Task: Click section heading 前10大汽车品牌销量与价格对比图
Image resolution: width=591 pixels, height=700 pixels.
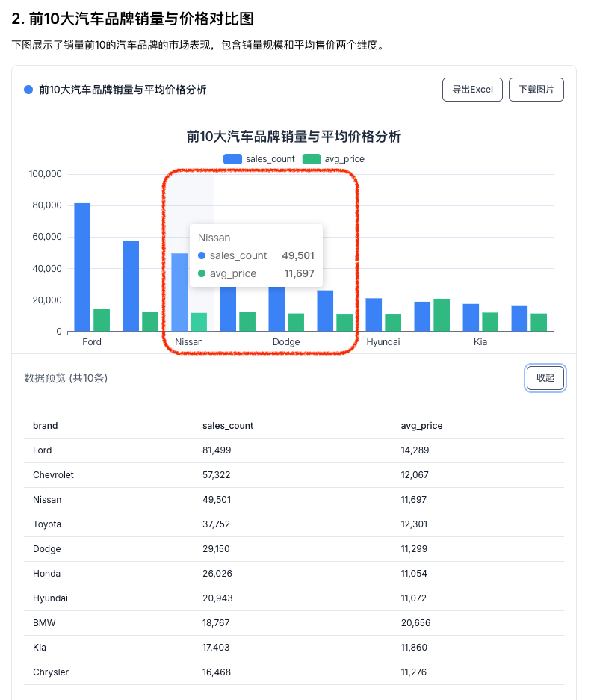Action: (x=132, y=19)
